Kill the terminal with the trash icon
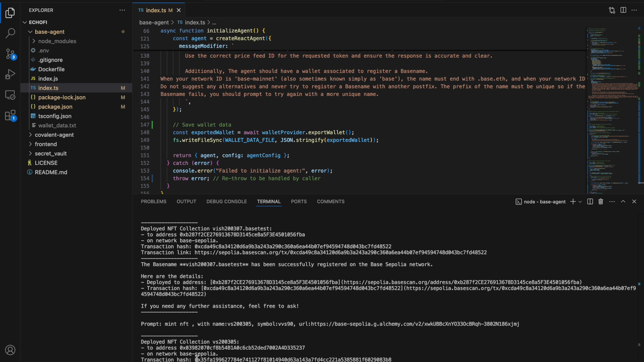This screenshot has width=644, height=362. 601,201
